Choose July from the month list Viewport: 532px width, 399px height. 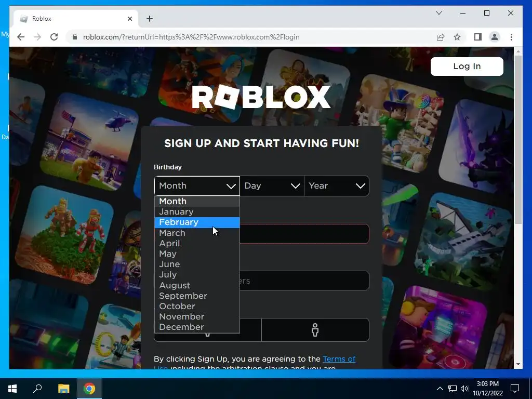(197, 275)
